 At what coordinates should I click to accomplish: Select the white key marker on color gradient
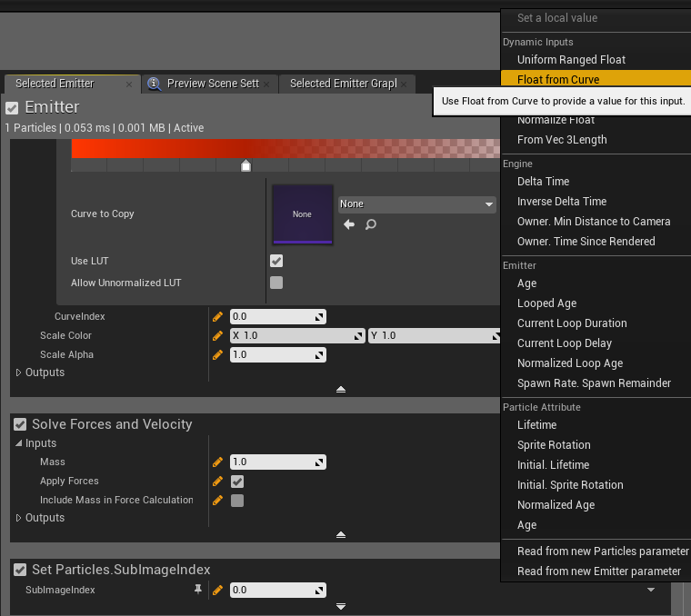[x=245, y=165]
